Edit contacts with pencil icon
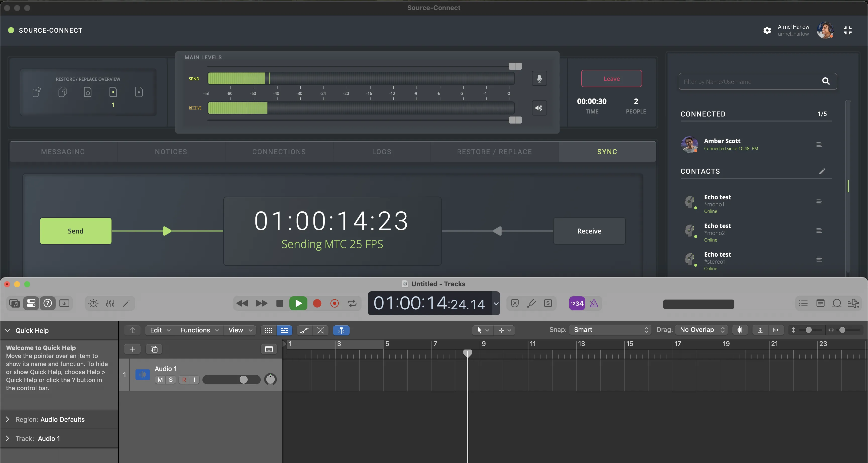Viewport: 868px width, 463px height. click(822, 171)
